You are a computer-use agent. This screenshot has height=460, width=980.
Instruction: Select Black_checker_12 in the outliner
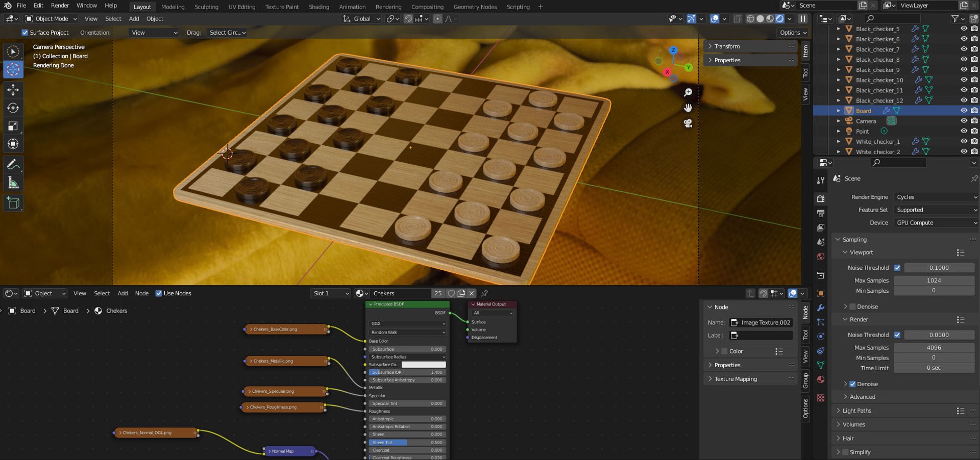click(879, 100)
